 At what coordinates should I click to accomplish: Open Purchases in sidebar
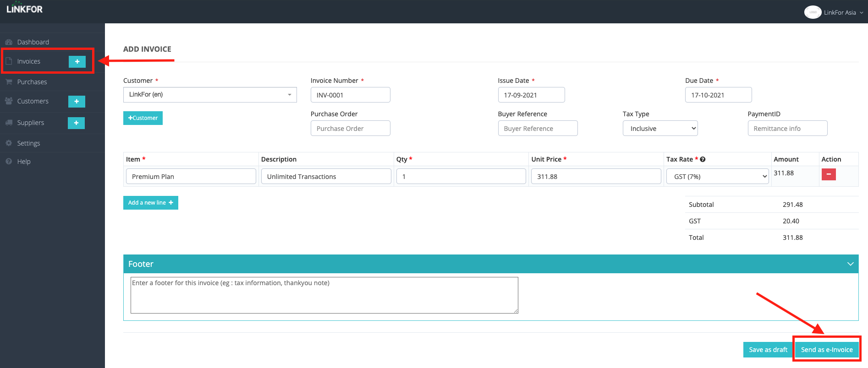32,82
